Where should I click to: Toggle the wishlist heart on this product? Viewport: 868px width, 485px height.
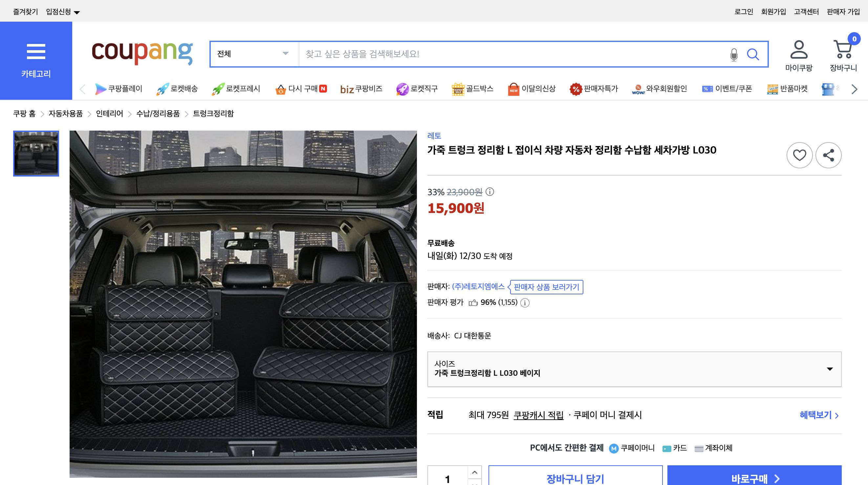click(799, 155)
